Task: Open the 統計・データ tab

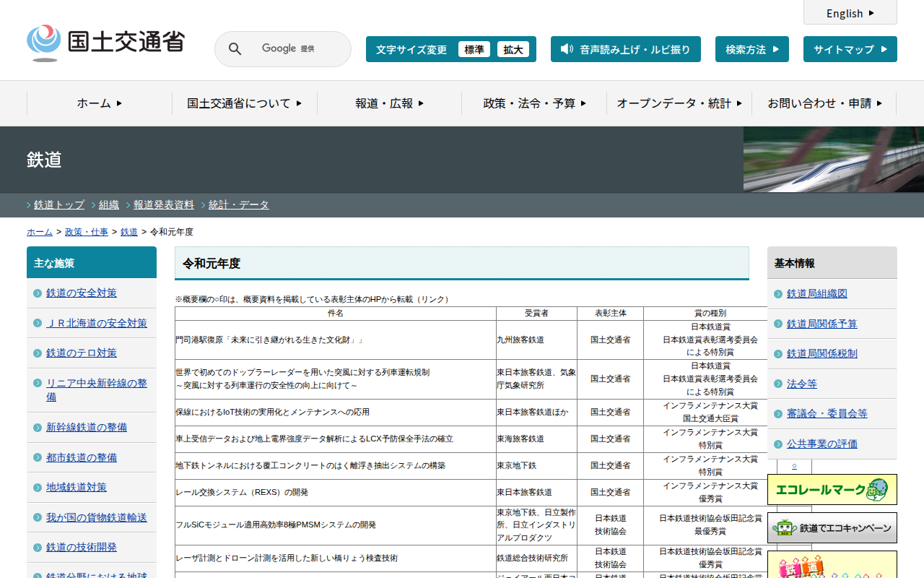Action: (x=239, y=204)
